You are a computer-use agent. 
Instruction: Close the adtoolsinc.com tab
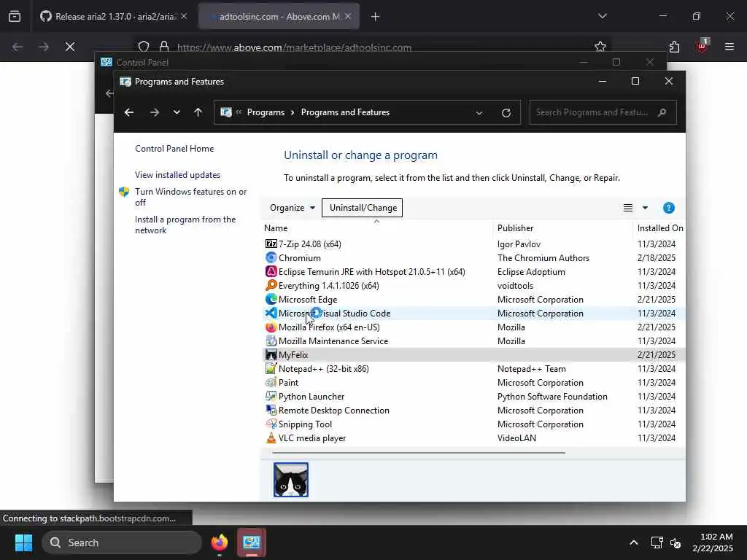click(348, 16)
